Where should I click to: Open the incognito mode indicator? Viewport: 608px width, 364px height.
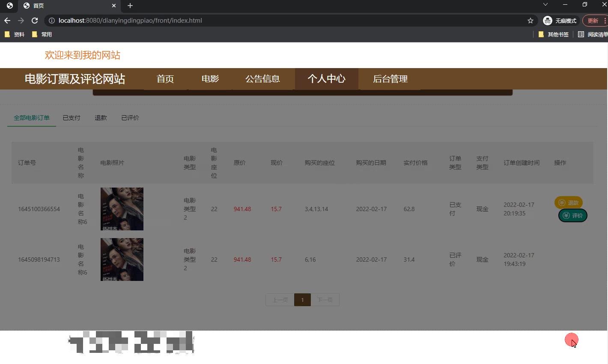pos(560,21)
